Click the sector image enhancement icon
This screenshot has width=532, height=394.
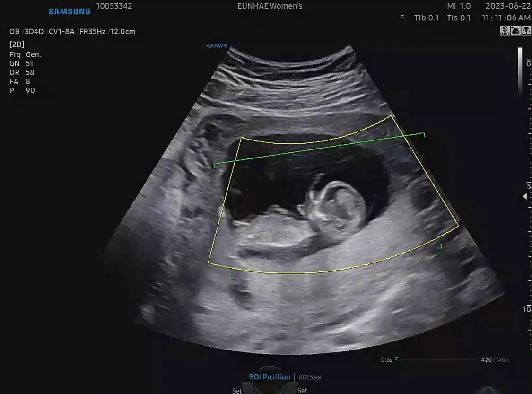click(x=515, y=31)
